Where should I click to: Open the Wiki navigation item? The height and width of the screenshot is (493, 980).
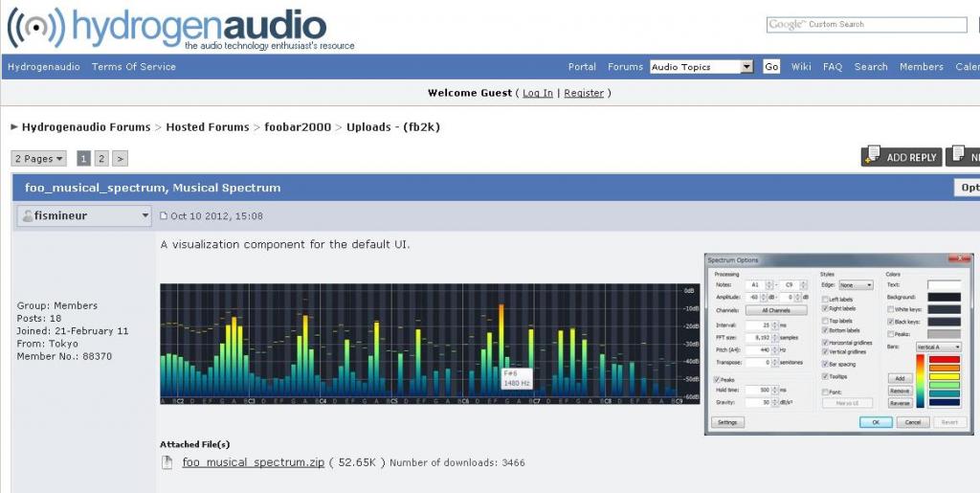pyautogui.click(x=801, y=67)
